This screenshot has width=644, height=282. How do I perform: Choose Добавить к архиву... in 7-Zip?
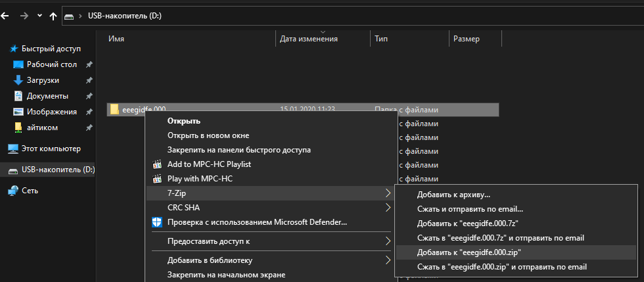click(x=454, y=195)
